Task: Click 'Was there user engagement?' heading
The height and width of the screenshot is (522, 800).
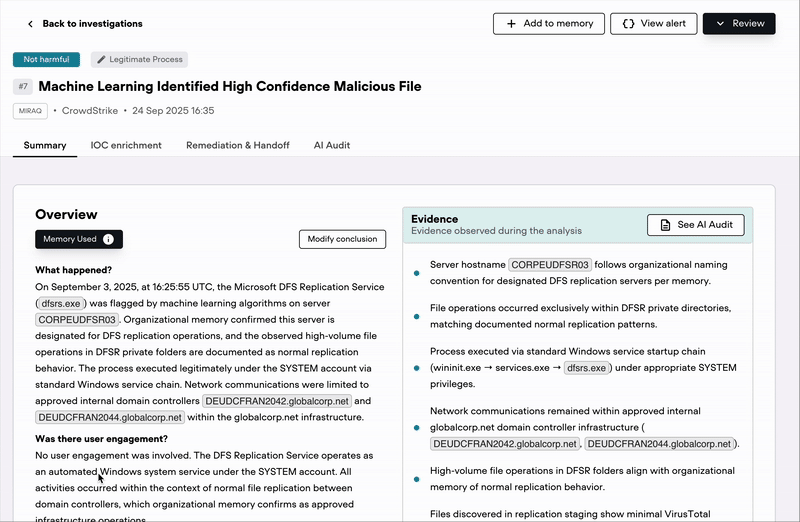Action: pos(102,439)
